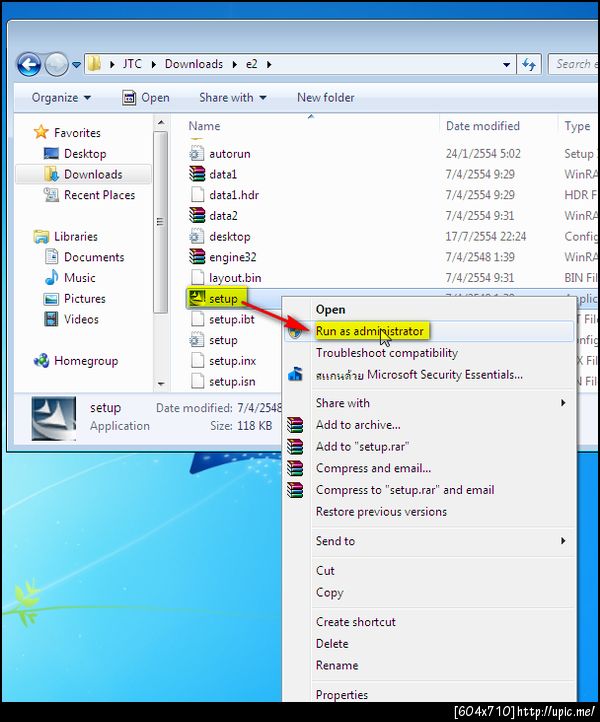The image size is (600, 722).
Task: Select the data2 WinRAR archive
Action: (x=223, y=216)
